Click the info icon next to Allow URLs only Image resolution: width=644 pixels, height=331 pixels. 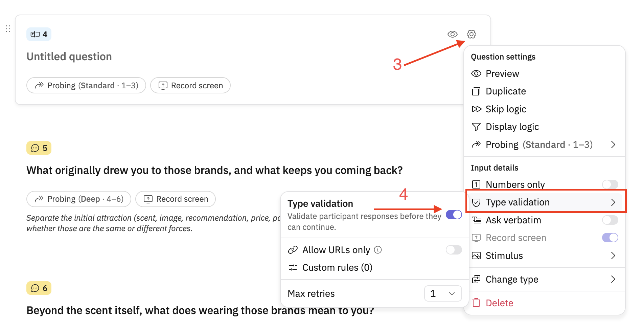click(x=378, y=250)
